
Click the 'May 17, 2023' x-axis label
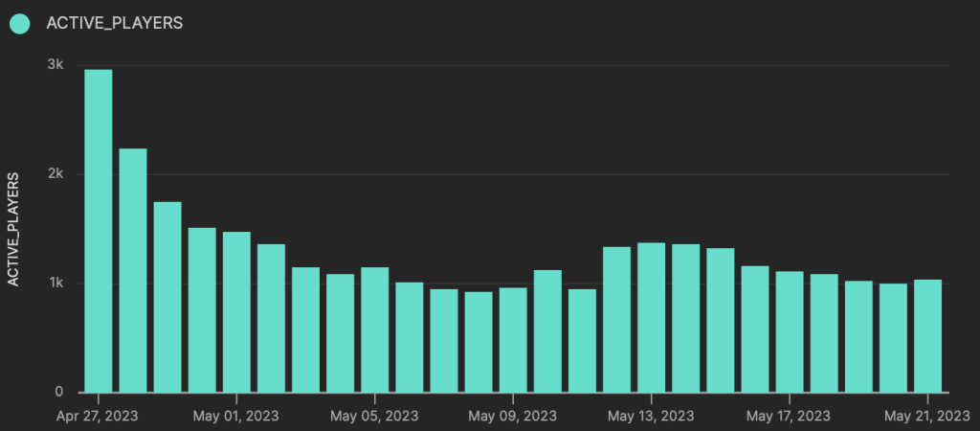click(x=789, y=416)
